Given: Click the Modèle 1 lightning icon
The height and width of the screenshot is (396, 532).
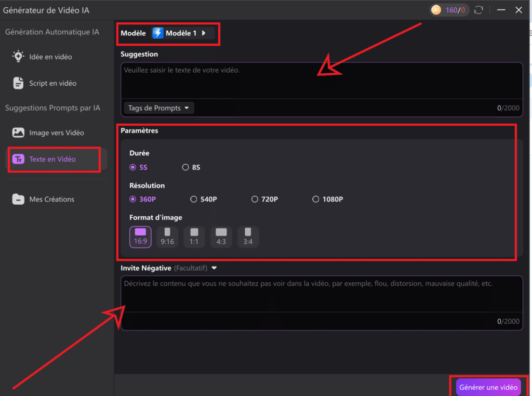Looking at the screenshot, I should coord(158,33).
